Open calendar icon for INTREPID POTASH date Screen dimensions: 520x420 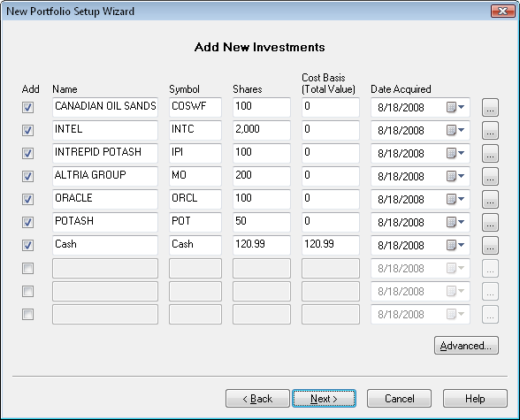(451, 153)
